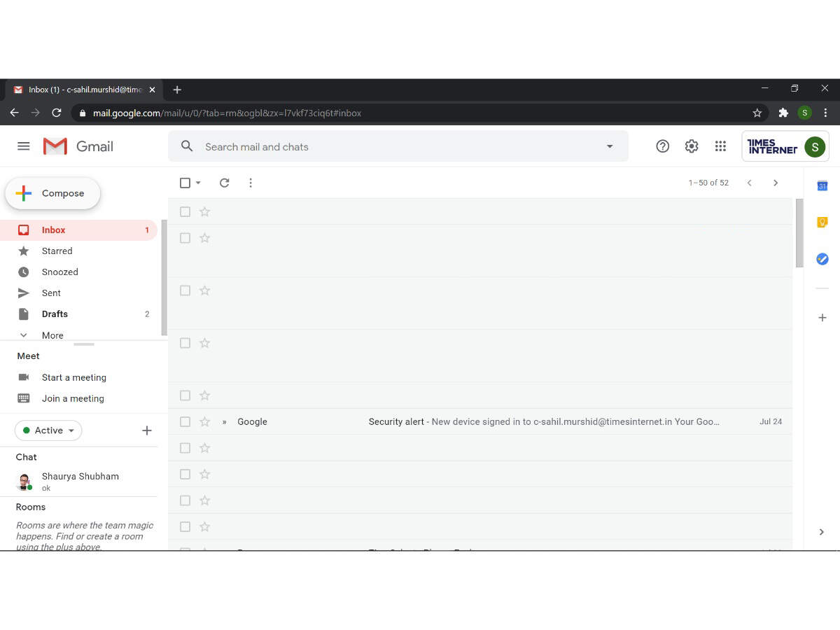The image size is (840, 630).
Task: Click the Compose button
Action: coord(53,194)
